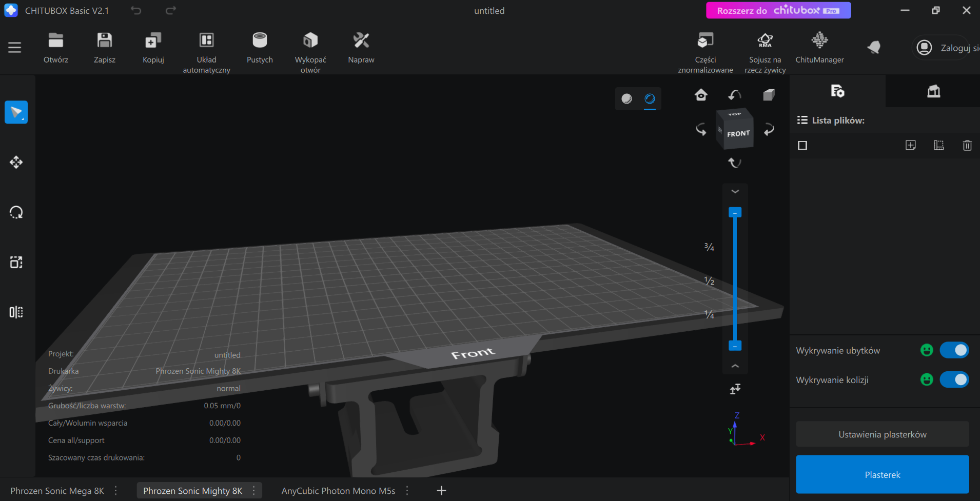The image size is (980, 501).
Task: Click the blue Plasterek slice button
Action: [x=882, y=475]
